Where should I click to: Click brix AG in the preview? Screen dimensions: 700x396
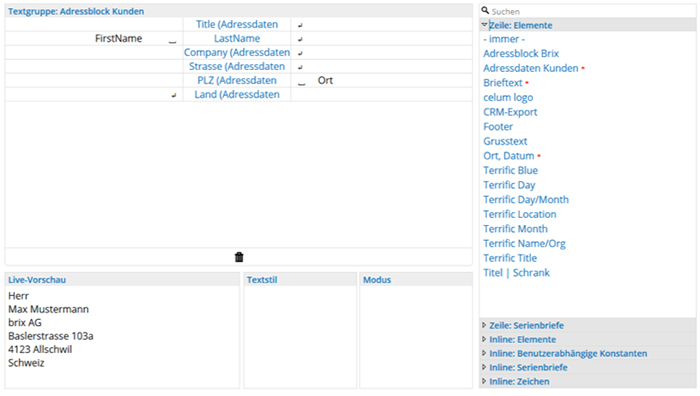pos(25,322)
